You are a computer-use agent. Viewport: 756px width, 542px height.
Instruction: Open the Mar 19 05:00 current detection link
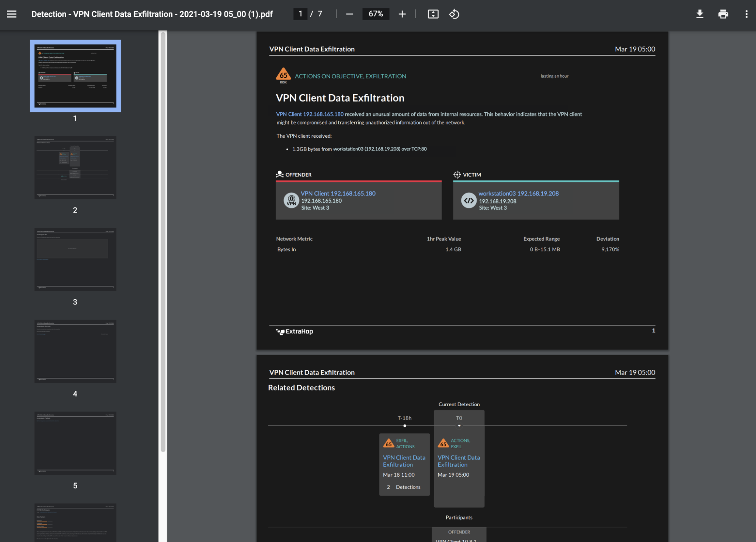pos(459,461)
